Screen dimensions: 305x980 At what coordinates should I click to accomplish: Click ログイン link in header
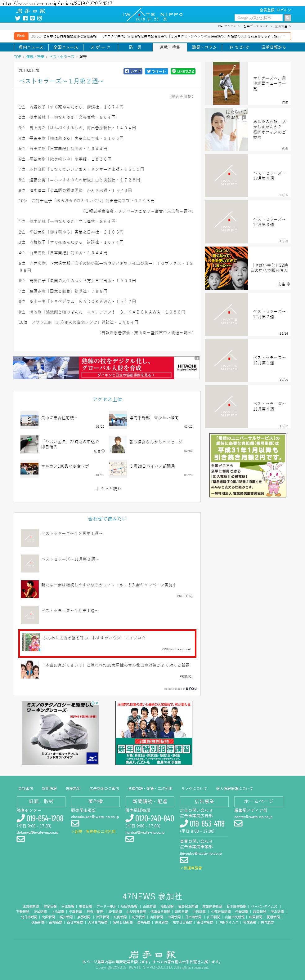pos(284,10)
